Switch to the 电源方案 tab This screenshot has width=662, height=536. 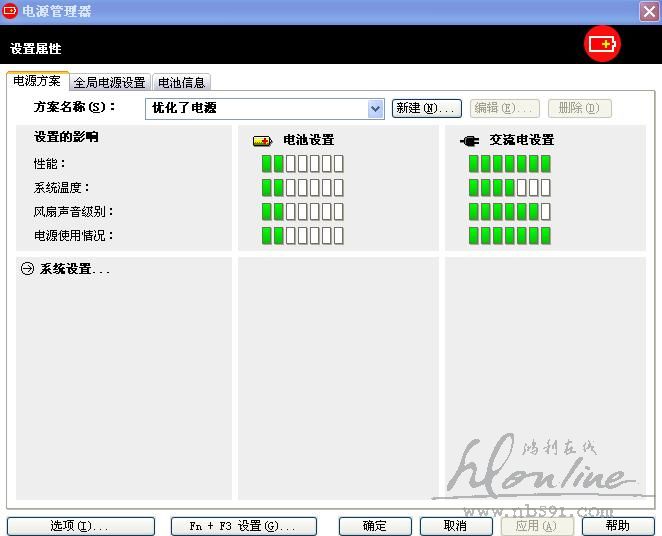click(37, 81)
